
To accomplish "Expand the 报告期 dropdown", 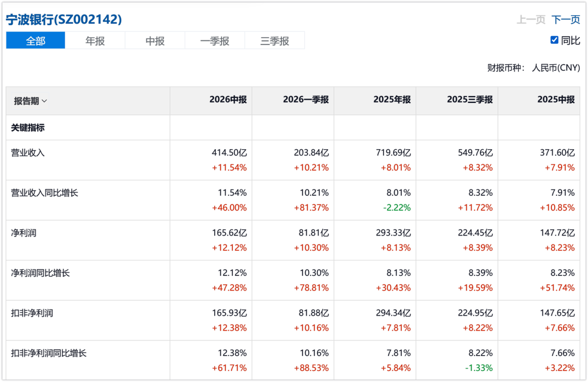I will [30, 101].
